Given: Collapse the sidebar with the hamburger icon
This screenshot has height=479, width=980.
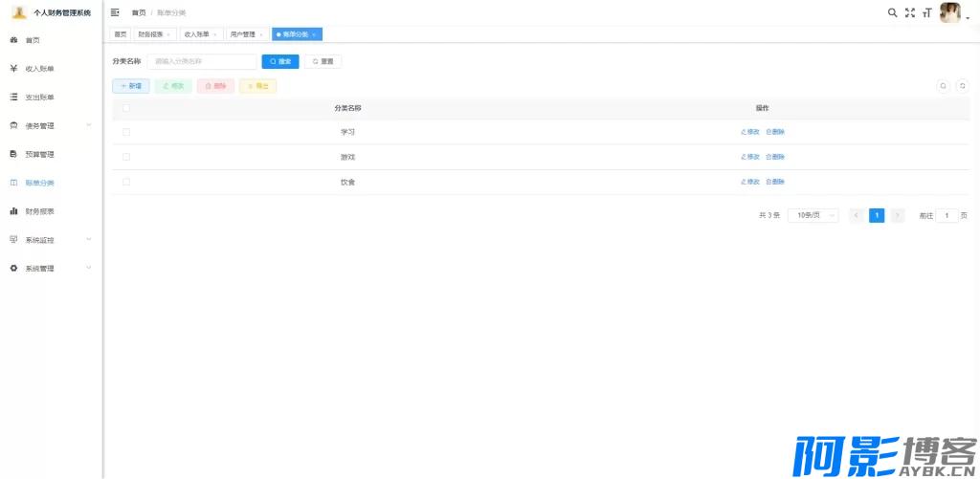Looking at the screenshot, I should point(115,12).
